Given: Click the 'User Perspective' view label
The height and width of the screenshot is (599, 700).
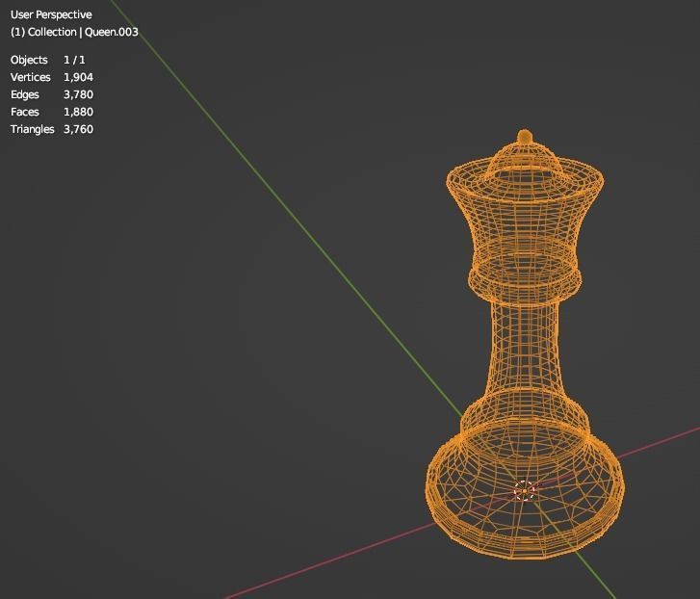Looking at the screenshot, I should coord(51,14).
